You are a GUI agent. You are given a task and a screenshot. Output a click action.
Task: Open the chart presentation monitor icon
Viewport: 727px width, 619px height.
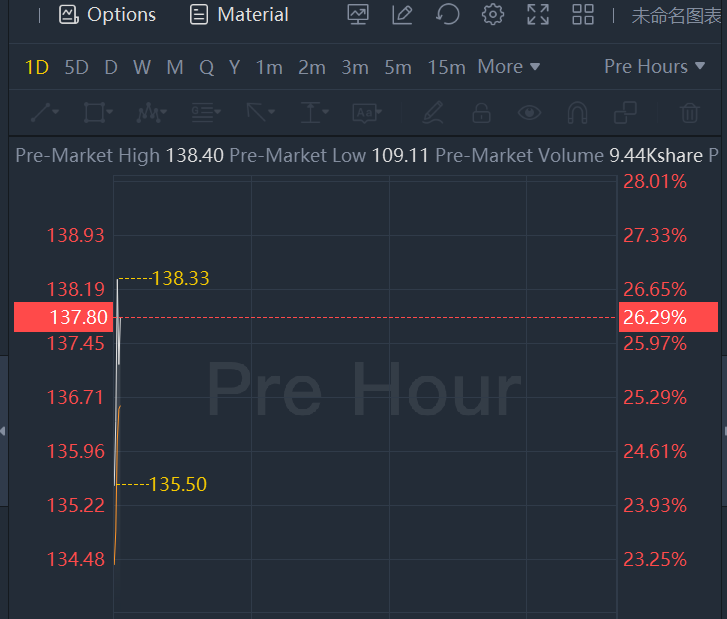pyautogui.click(x=357, y=15)
